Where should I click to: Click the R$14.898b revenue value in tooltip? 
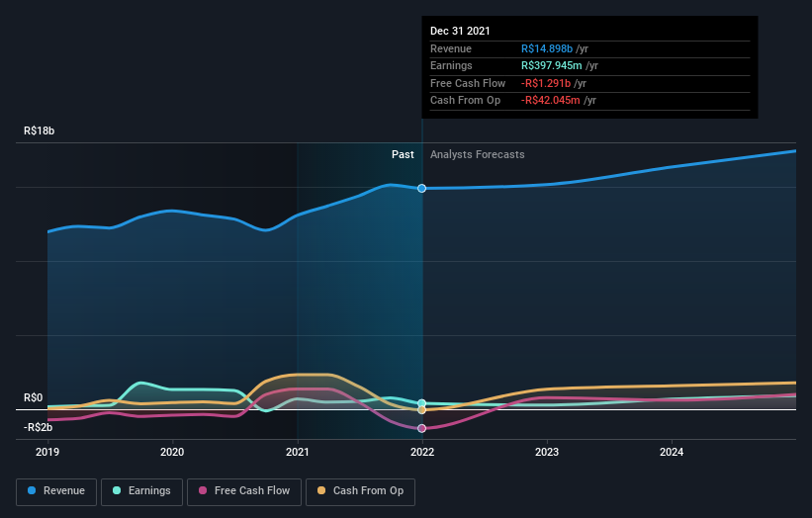pos(547,48)
